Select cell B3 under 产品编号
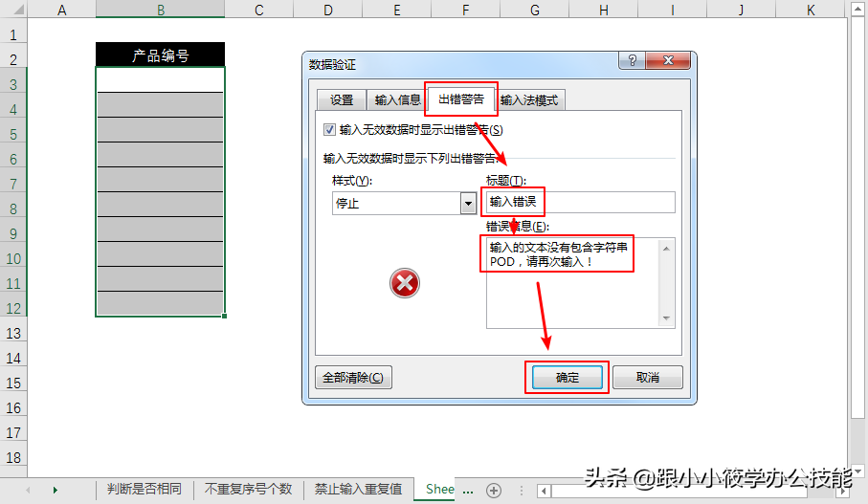Screen dimensions: 868x504 pyautogui.click(x=161, y=79)
